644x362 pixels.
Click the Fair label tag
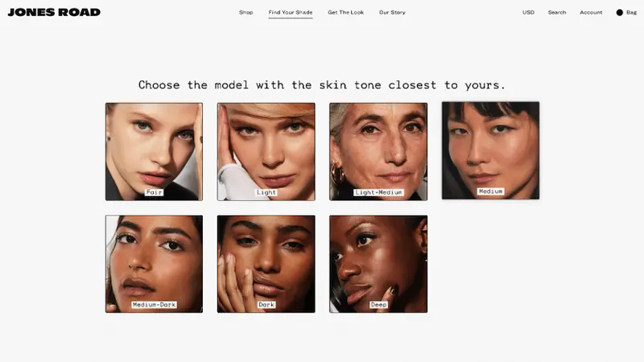tap(154, 192)
